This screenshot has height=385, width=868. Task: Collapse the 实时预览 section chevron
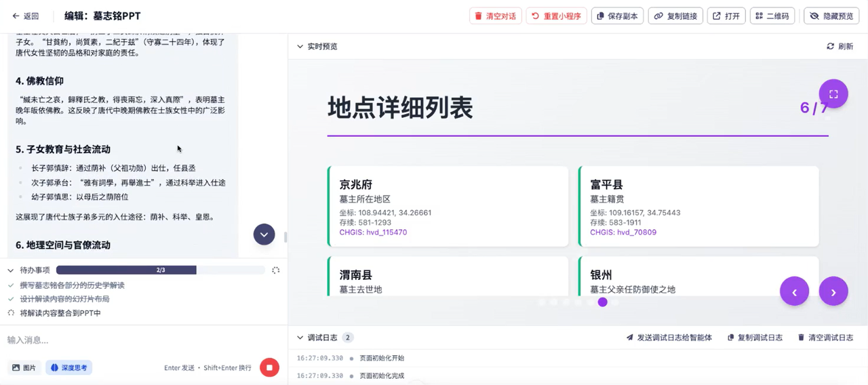tap(300, 47)
